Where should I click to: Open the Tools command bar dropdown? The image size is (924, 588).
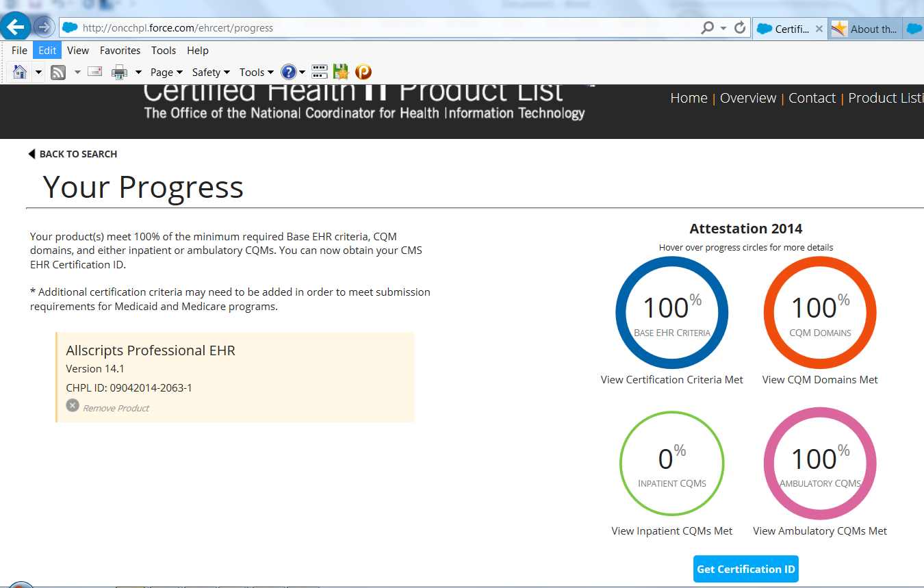coord(256,72)
